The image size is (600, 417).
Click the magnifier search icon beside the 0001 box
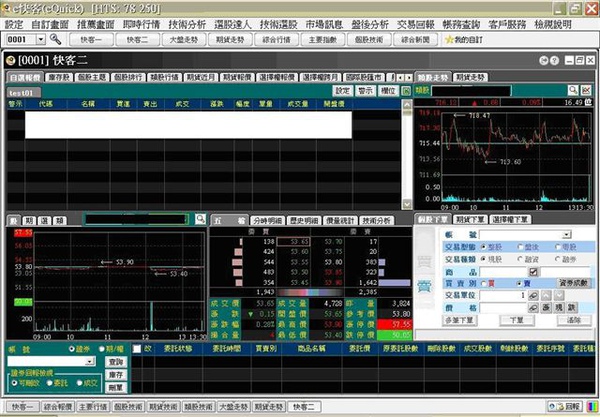coord(55,39)
